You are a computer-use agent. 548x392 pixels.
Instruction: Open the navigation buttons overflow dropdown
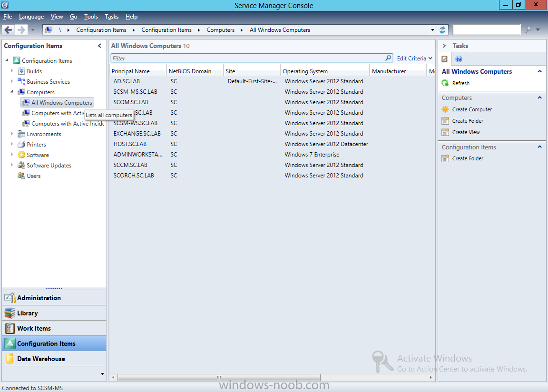click(102, 374)
